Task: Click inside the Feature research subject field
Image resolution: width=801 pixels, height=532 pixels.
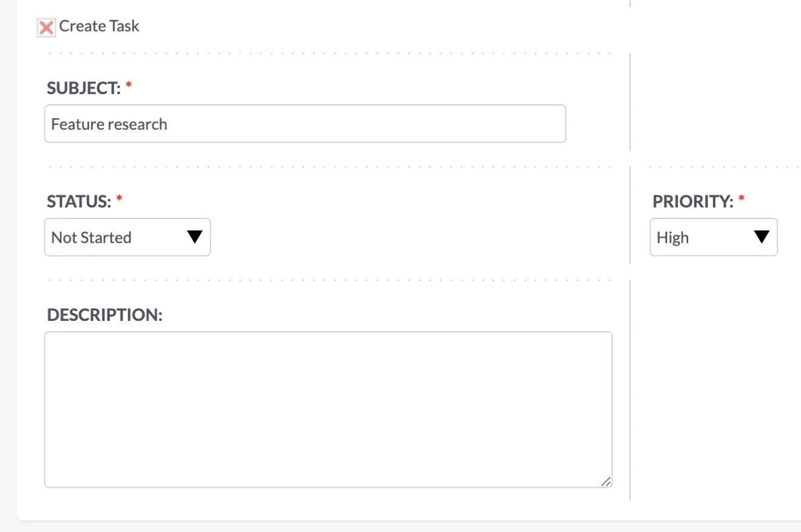Action: 303,123
